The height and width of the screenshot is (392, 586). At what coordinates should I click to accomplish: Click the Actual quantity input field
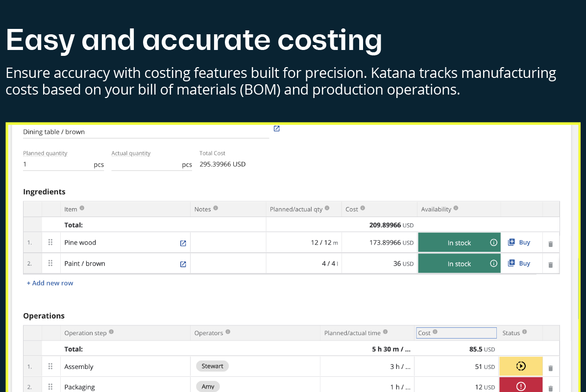(x=146, y=165)
